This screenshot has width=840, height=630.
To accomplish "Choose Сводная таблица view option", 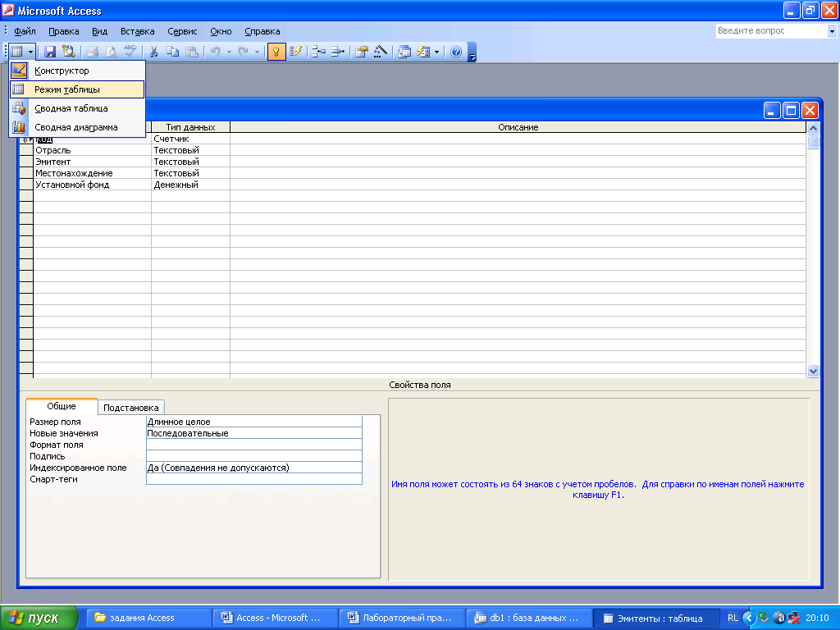I will point(77,108).
